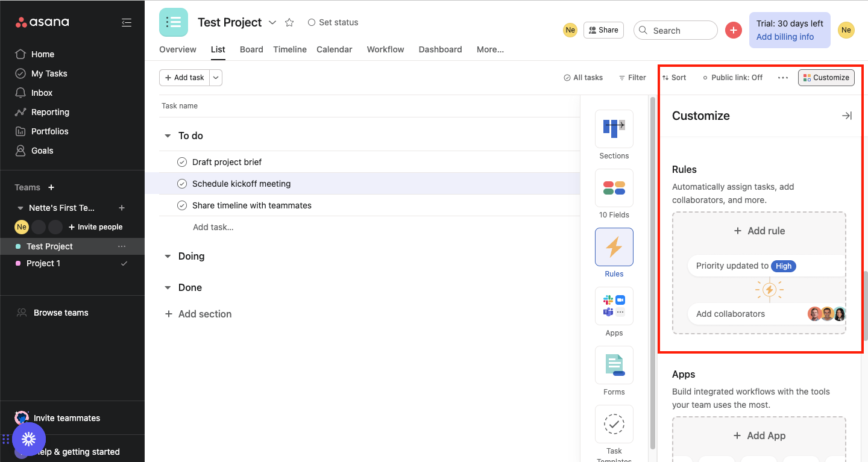Click the Search input field
Screen dimensions: 868x462
pyautogui.click(x=681, y=30)
